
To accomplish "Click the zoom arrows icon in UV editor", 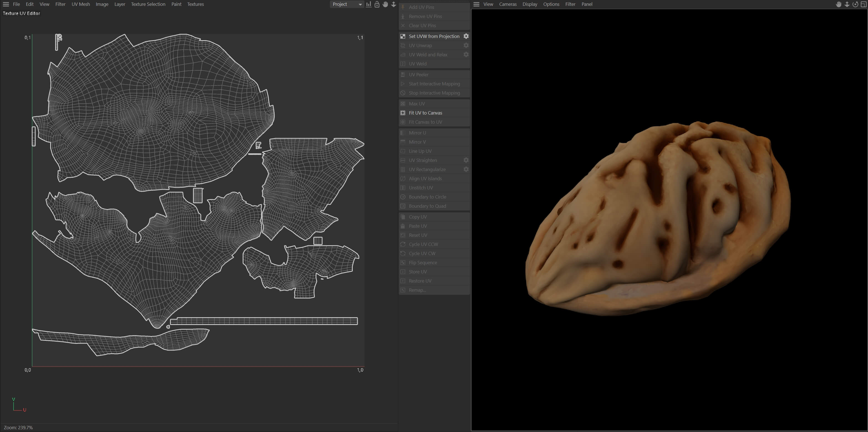I will [394, 4].
